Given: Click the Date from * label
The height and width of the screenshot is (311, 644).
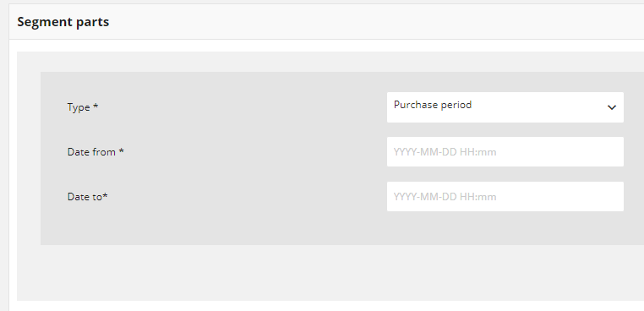Looking at the screenshot, I should pos(96,152).
